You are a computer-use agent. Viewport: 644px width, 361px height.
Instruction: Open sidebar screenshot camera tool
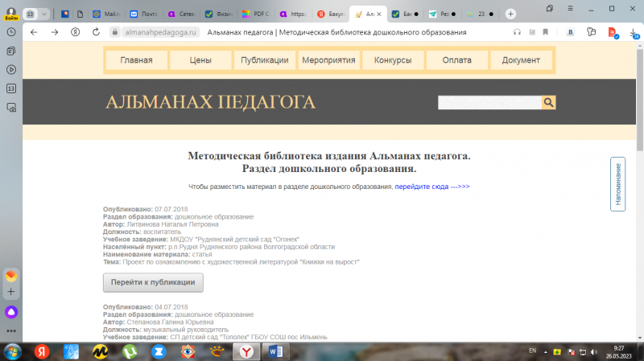(11, 108)
